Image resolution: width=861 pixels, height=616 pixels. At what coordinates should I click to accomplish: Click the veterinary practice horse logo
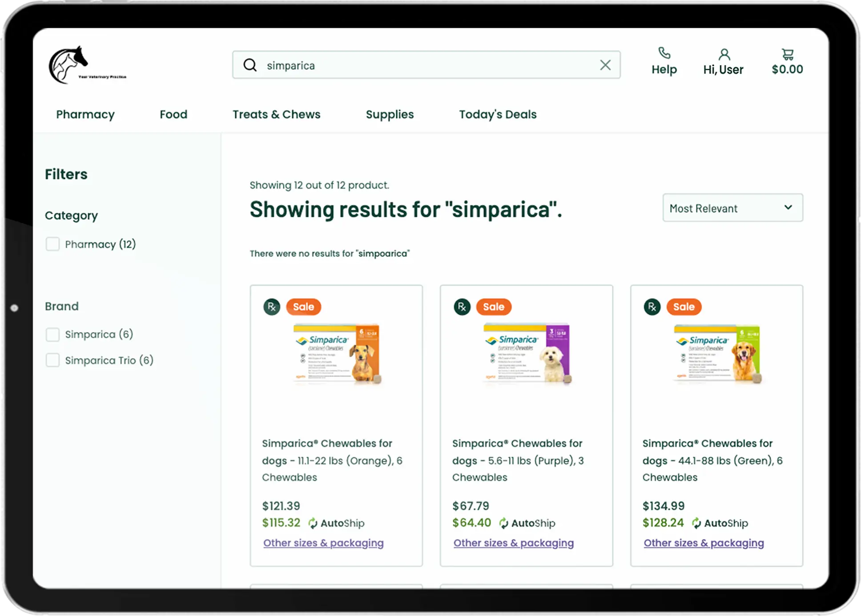(x=87, y=65)
